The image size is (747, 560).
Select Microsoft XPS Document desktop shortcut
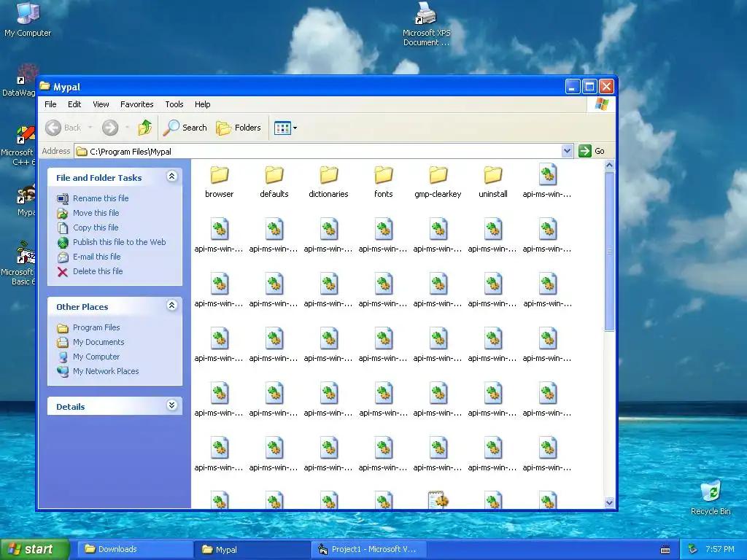[x=426, y=24]
